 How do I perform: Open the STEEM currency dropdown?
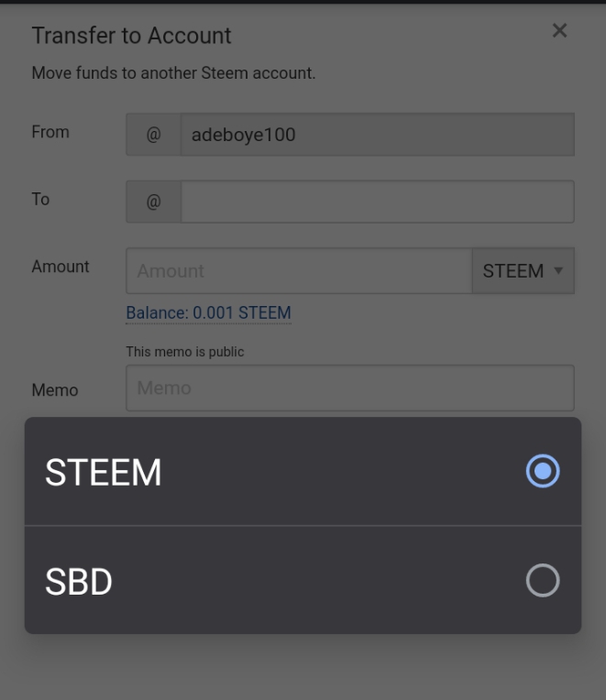pos(523,271)
